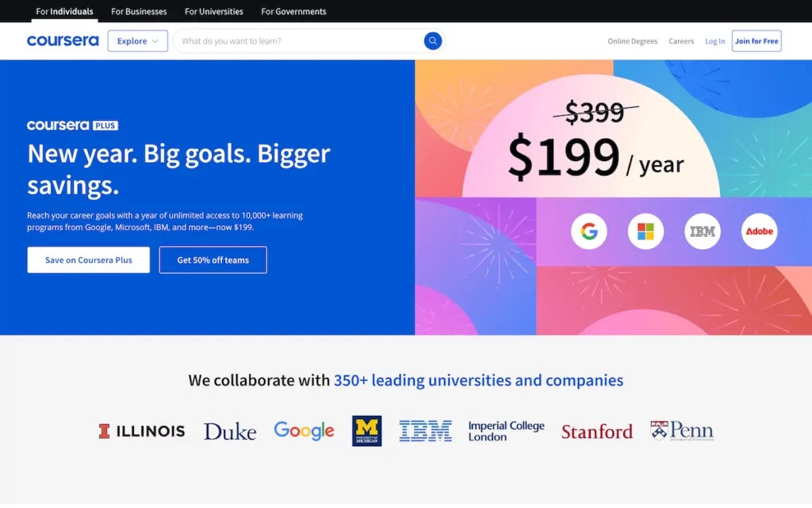Image resolution: width=812 pixels, height=508 pixels.
Task: Follow the Online Degrees link
Action: coord(633,41)
